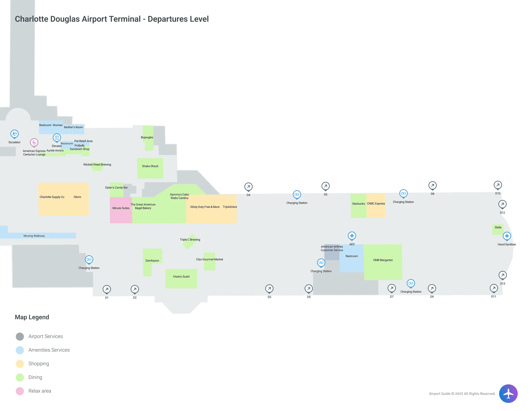Click the Hissho Sushi area
This screenshot has width=532, height=411.
pos(181,279)
